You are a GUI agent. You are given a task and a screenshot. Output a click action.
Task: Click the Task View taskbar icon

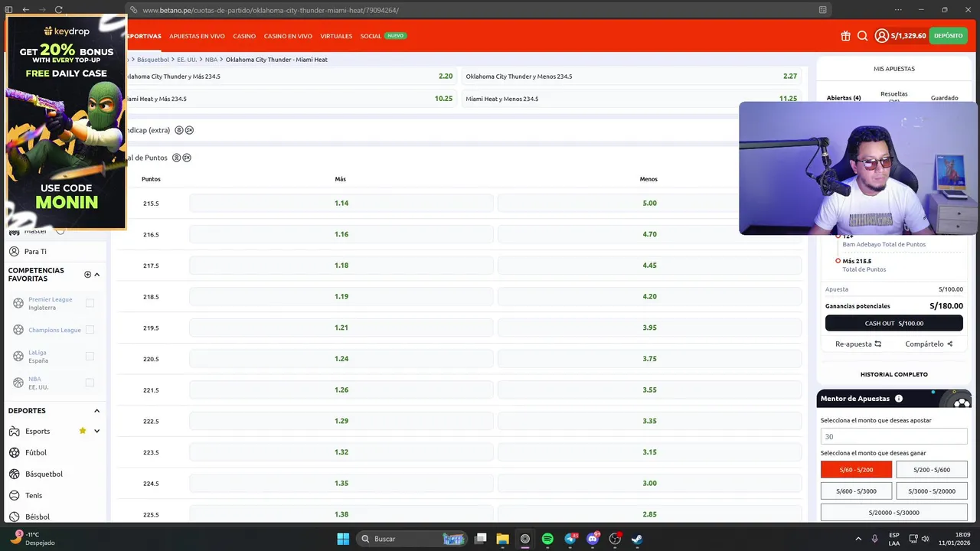click(x=480, y=539)
